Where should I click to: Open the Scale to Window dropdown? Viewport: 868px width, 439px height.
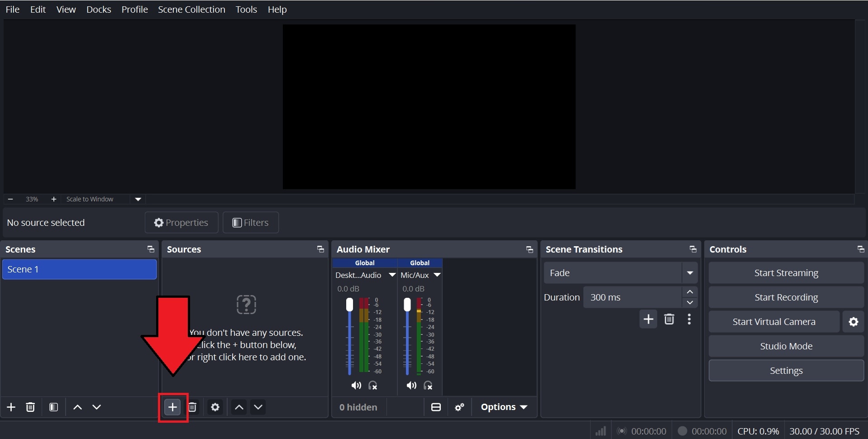[138, 199]
